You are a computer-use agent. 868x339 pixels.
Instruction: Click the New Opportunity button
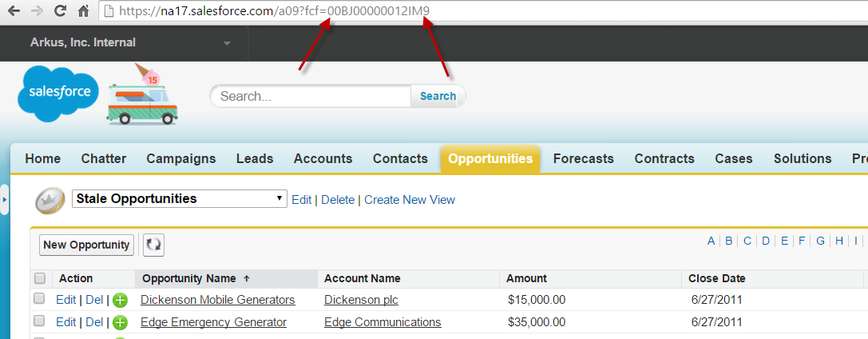pos(86,245)
